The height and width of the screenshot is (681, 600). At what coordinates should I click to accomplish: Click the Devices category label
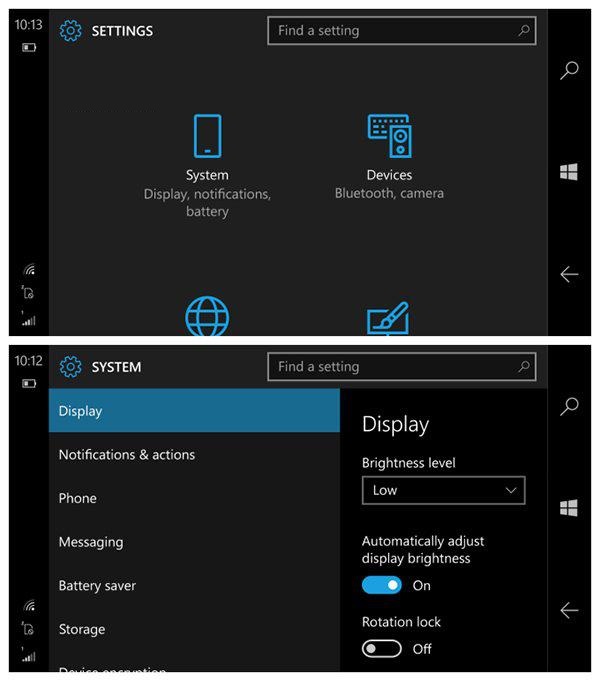(x=389, y=175)
